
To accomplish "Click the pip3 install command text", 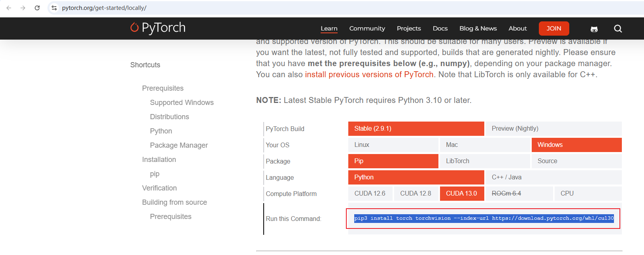I will 484,218.
